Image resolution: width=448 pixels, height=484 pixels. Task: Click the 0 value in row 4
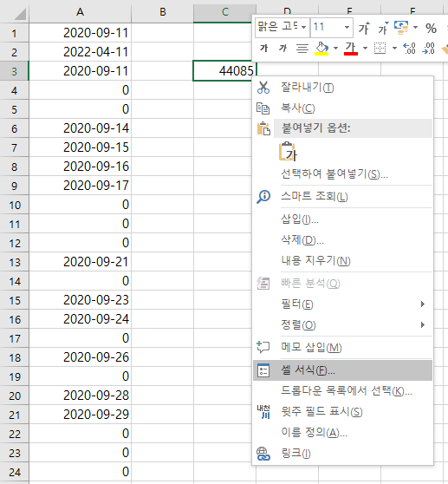coord(125,90)
